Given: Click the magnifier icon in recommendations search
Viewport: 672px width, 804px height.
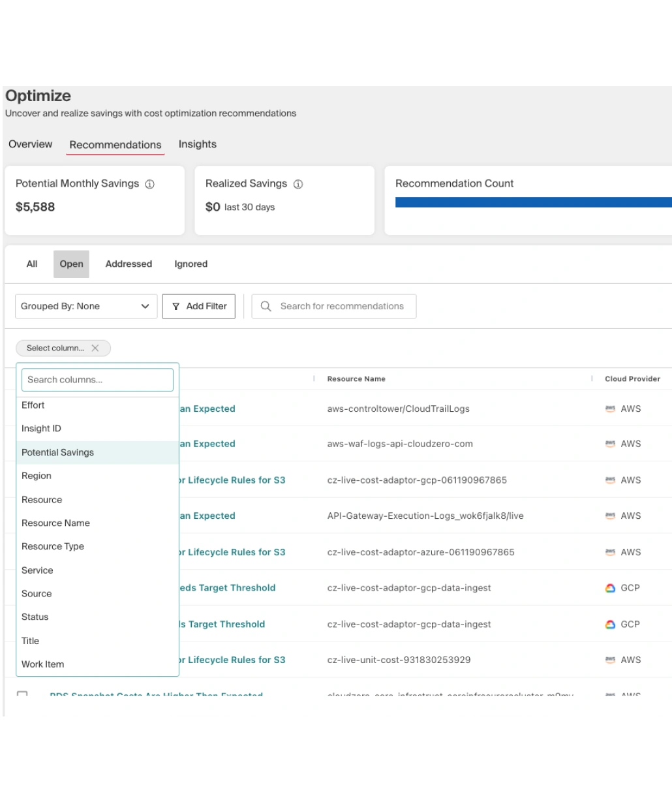Looking at the screenshot, I should 266,307.
